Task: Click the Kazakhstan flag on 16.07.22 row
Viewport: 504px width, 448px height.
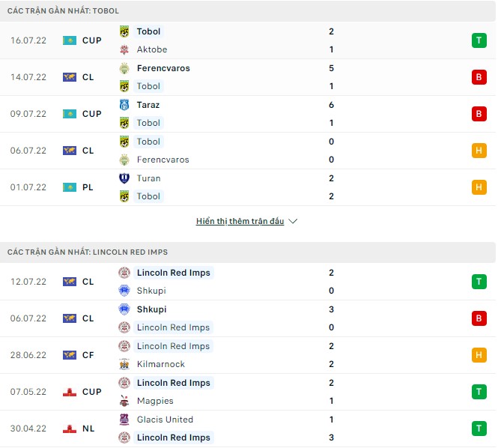Action: click(x=70, y=40)
